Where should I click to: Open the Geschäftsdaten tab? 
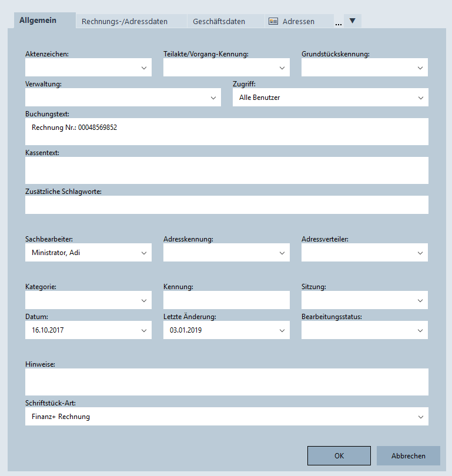point(219,21)
